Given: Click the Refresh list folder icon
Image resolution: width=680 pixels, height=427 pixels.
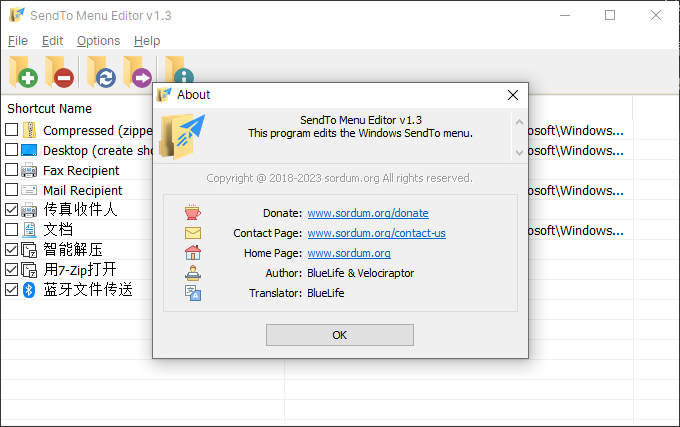Looking at the screenshot, I should click(x=101, y=72).
